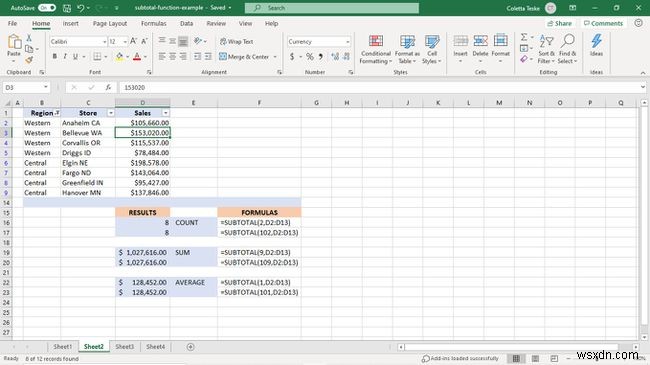The image size is (650, 365).
Task: Click the Insert cells icon
Action: [460, 41]
